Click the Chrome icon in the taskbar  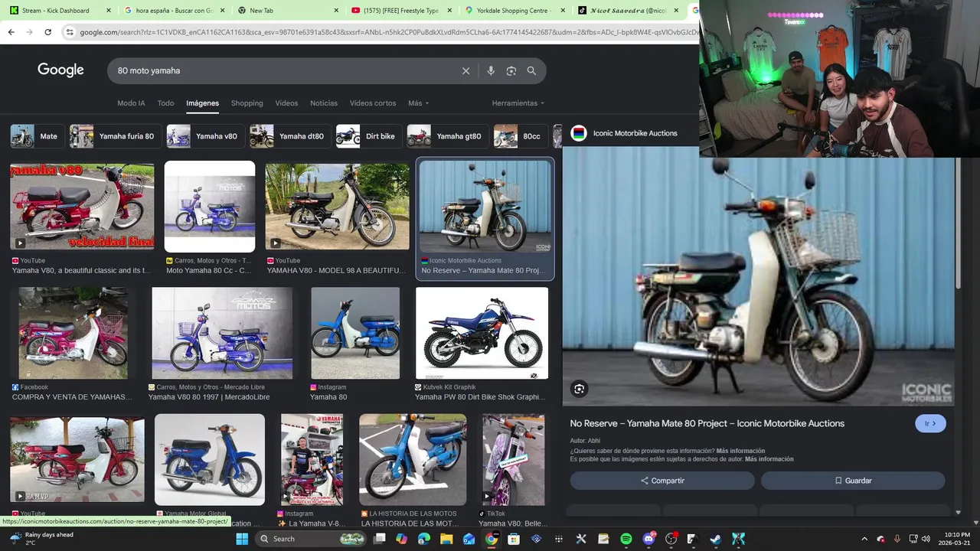(492, 539)
